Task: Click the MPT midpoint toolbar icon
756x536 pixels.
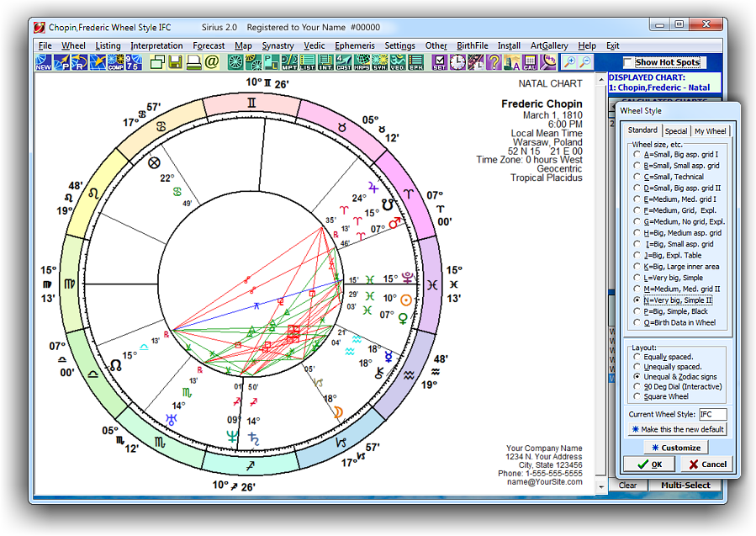Action: pos(289,62)
